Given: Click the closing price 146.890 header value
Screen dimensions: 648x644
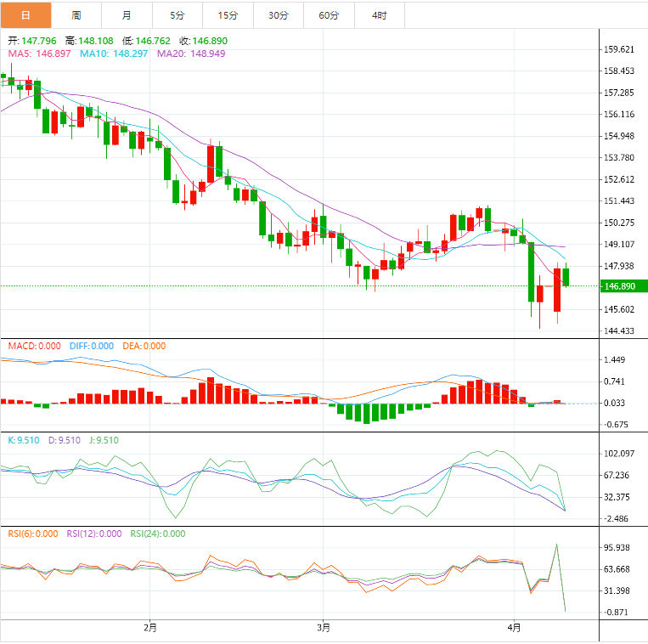Looking at the screenshot, I should coord(210,41).
